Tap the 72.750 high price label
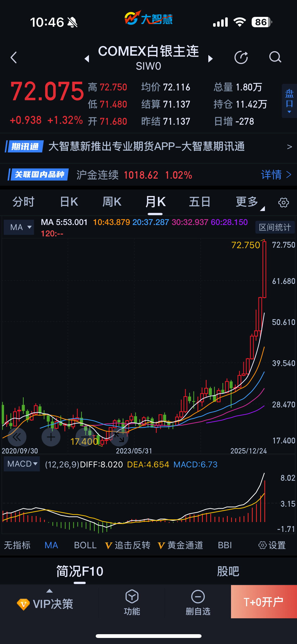Viewport: 297px width, 644px height. click(x=246, y=245)
